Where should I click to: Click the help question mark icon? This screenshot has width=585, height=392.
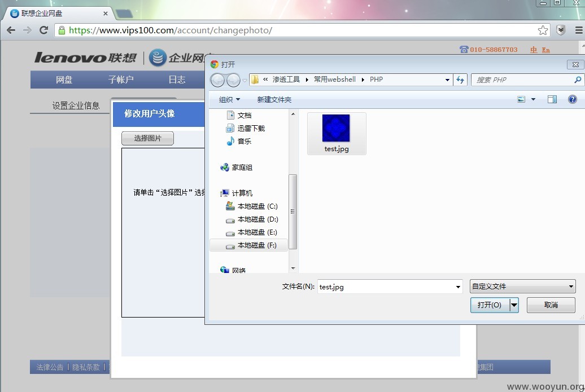[x=573, y=99]
